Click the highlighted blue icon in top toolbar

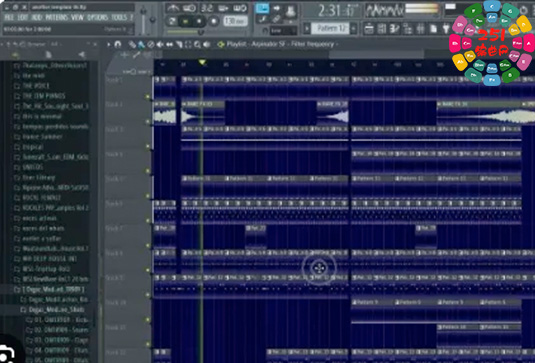click(x=262, y=8)
